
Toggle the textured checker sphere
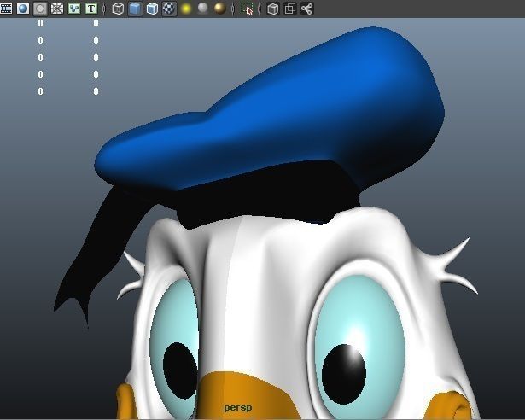[169, 9]
